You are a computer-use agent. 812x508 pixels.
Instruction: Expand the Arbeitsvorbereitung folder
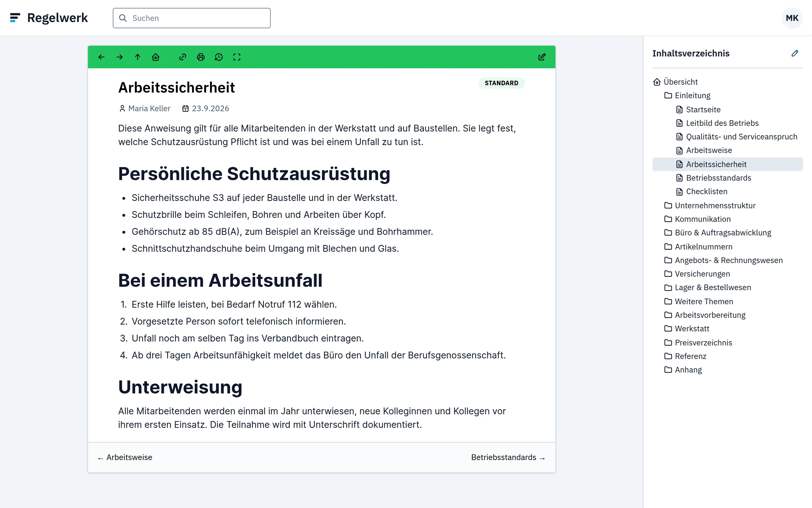tap(710, 315)
